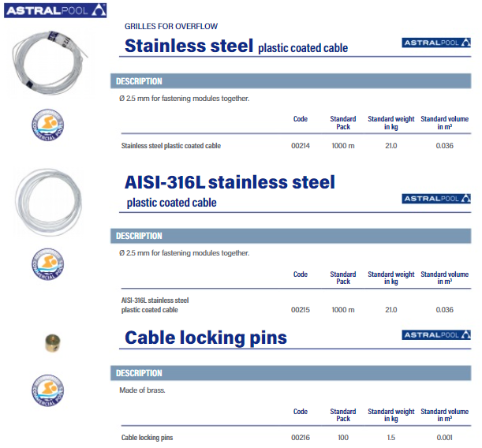Viewport: 482px width, 448px height.
Task: Open the brass cable locking pin photo
Action: [x=53, y=343]
